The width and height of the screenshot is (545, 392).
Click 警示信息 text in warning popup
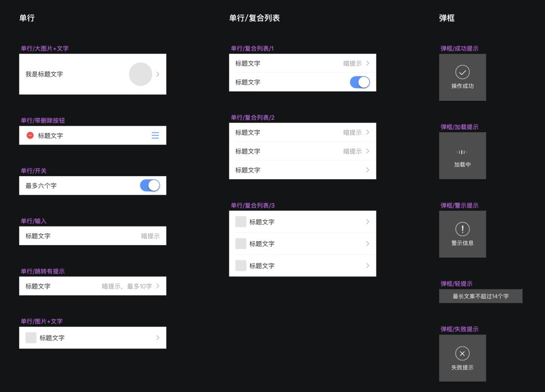click(x=462, y=243)
